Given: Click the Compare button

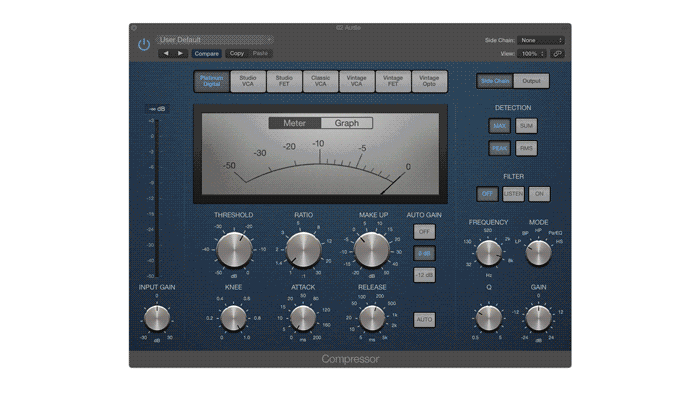Looking at the screenshot, I should [206, 54].
